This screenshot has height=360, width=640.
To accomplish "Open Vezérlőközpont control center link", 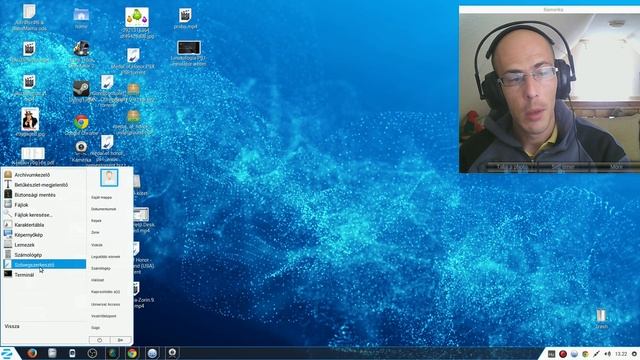I will click(104, 316).
